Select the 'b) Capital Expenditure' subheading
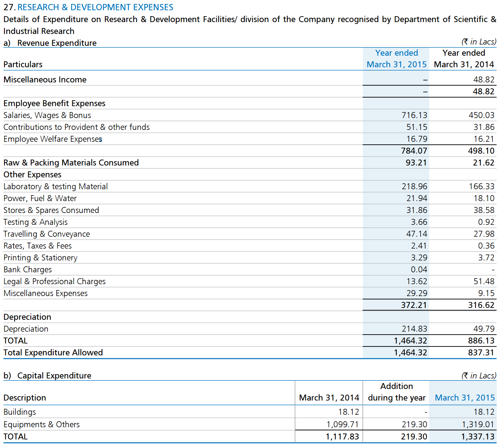The width and height of the screenshot is (503, 448). click(x=47, y=375)
